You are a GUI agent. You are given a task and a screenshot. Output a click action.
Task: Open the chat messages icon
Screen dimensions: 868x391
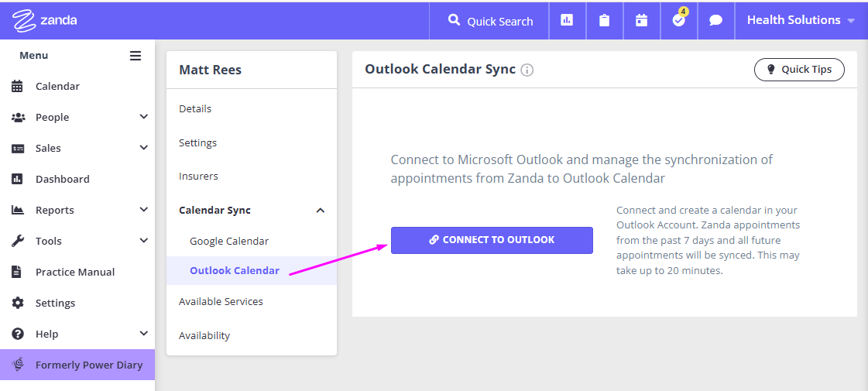point(715,20)
